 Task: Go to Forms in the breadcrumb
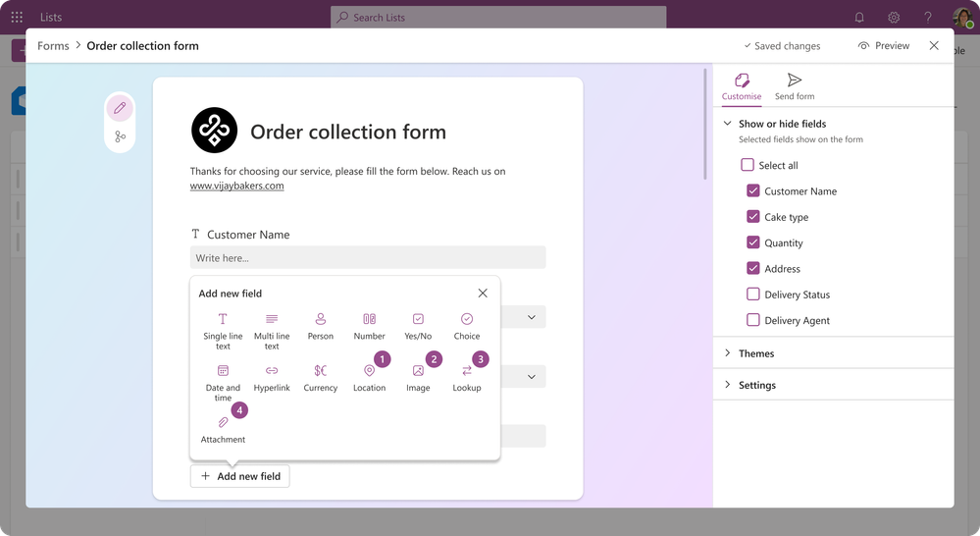(53, 46)
